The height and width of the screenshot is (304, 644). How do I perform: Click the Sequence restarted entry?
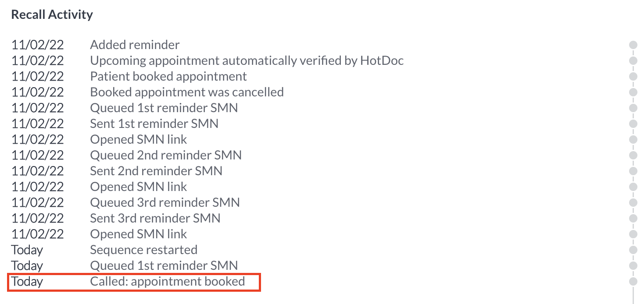(x=143, y=250)
